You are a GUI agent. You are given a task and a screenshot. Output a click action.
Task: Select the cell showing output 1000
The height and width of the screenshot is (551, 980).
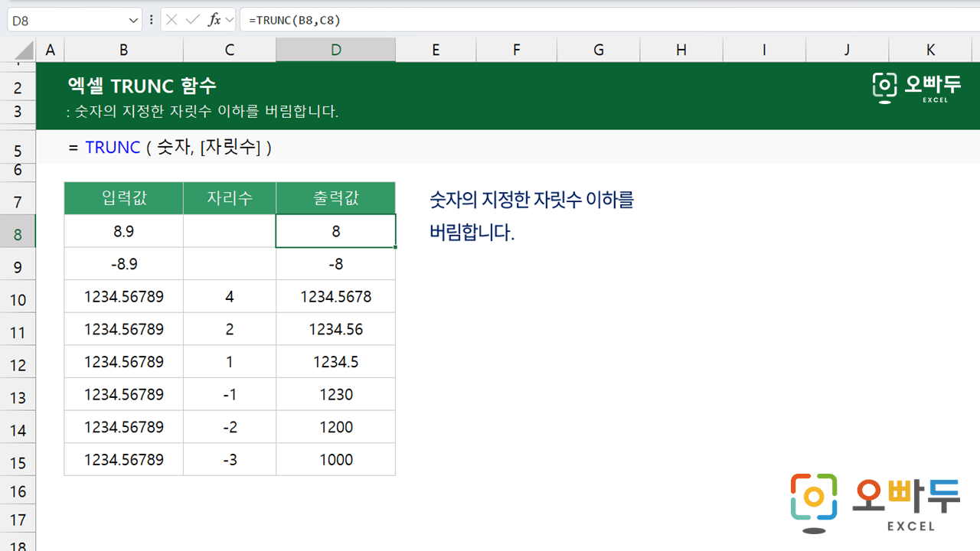(335, 460)
